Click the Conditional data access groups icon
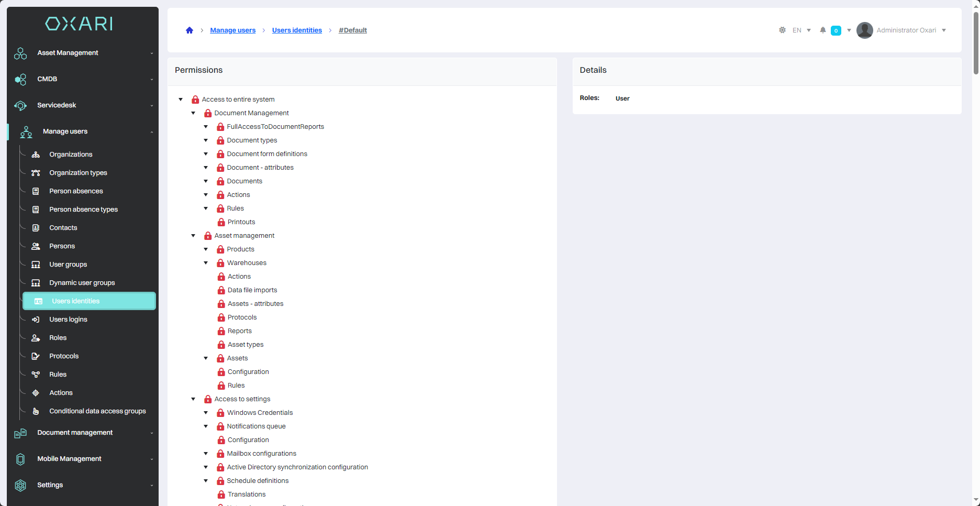 [36, 411]
